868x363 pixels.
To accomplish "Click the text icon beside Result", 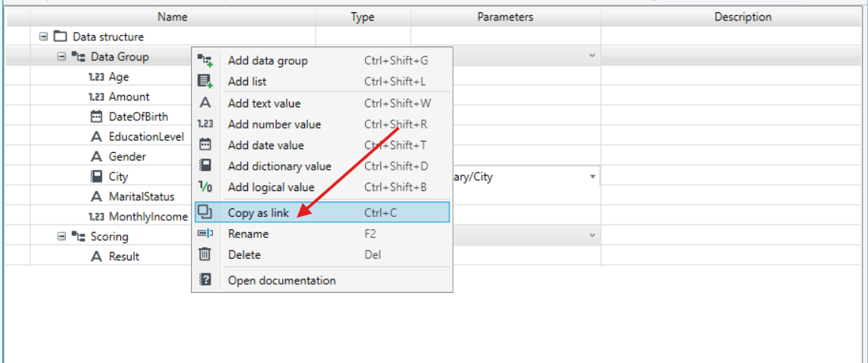I will click(97, 256).
